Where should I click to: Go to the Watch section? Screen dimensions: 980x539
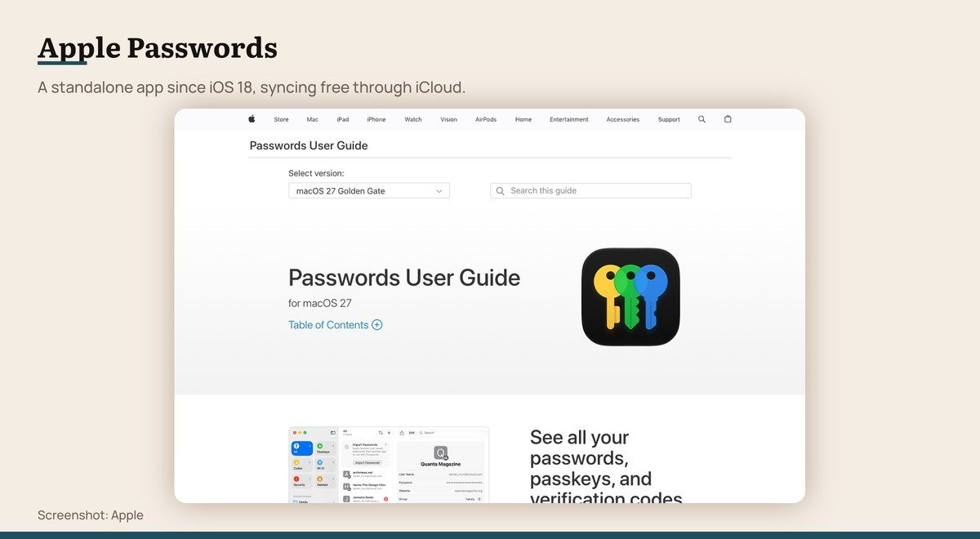[413, 119]
